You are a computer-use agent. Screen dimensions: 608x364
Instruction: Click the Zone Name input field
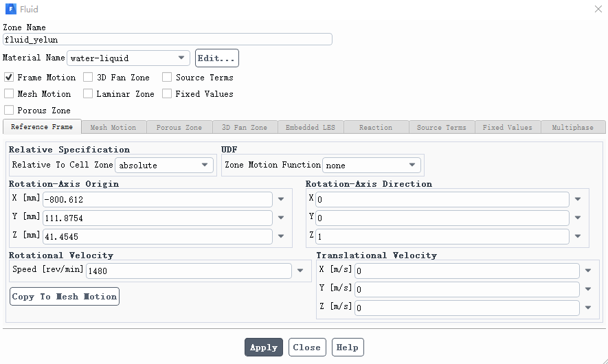coord(168,40)
